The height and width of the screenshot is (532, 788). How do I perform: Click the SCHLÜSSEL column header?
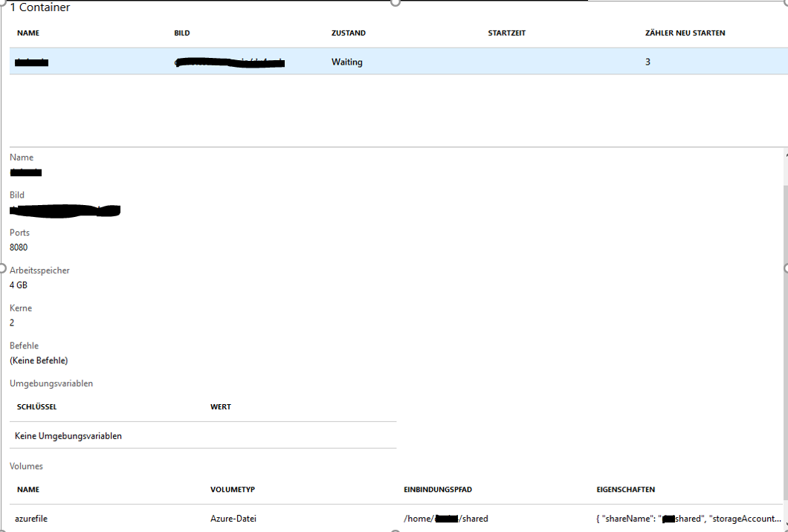coord(36,407)
